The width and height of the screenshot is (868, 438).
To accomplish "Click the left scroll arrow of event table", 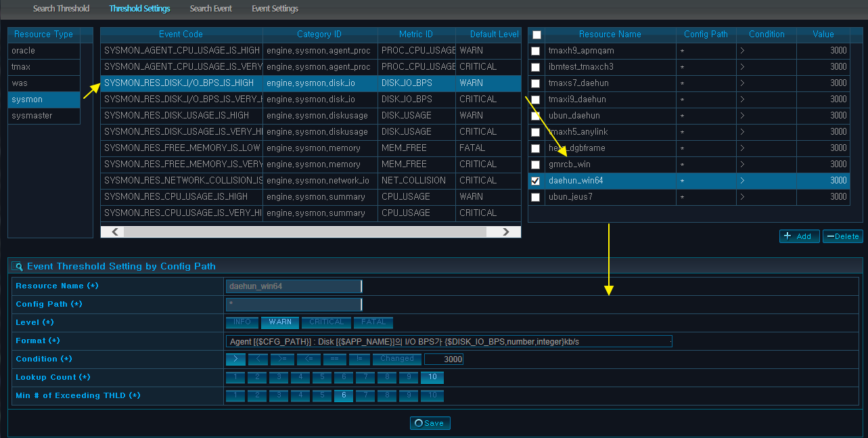I will pyautogui.click(x=114, y=232).
